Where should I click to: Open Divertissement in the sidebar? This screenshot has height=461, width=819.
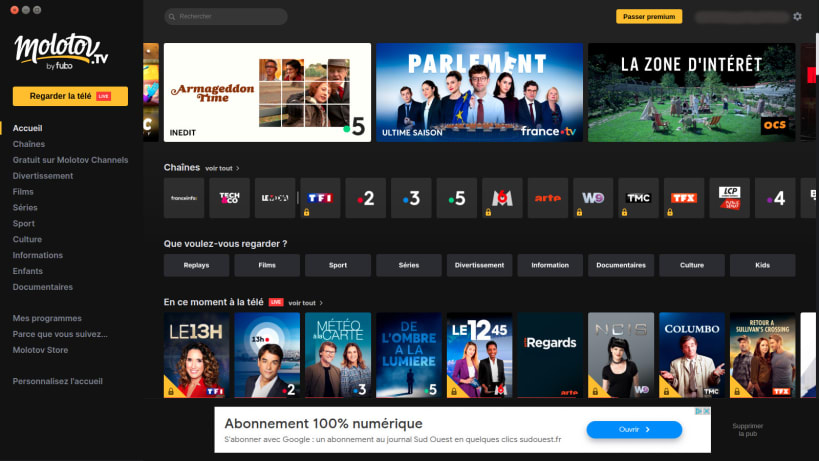point(43,176)
